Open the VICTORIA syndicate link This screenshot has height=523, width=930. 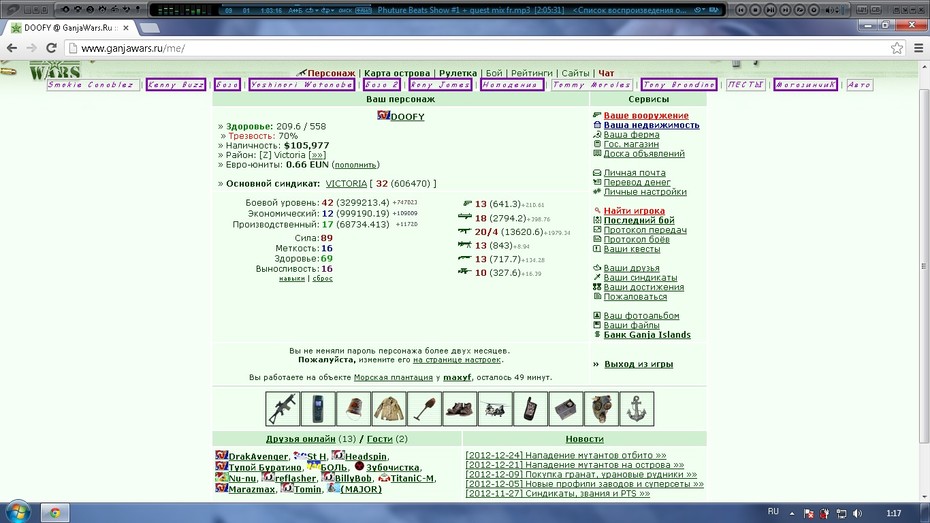(x=346, y=184)
